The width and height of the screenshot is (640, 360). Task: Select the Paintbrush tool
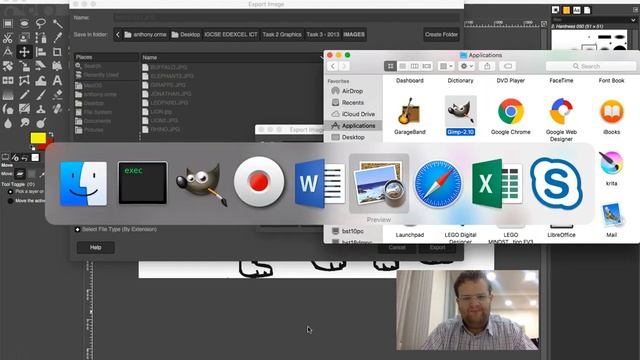(x=40, y=95)
